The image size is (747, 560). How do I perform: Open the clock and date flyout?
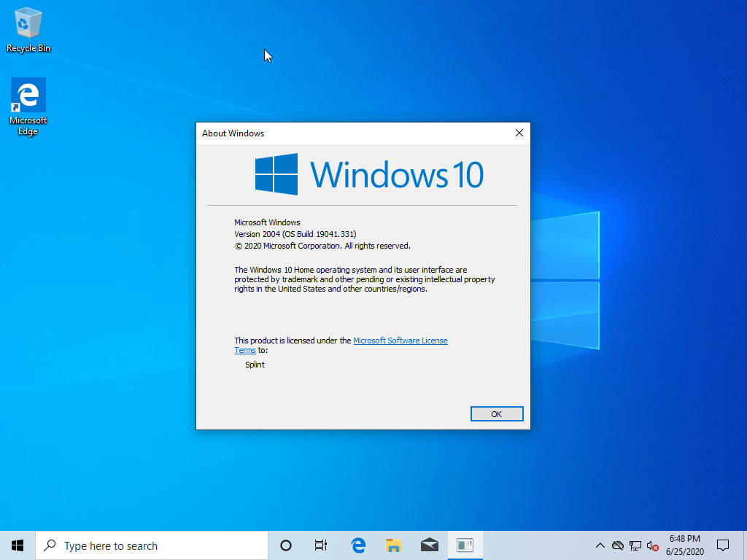pos(684,545)
